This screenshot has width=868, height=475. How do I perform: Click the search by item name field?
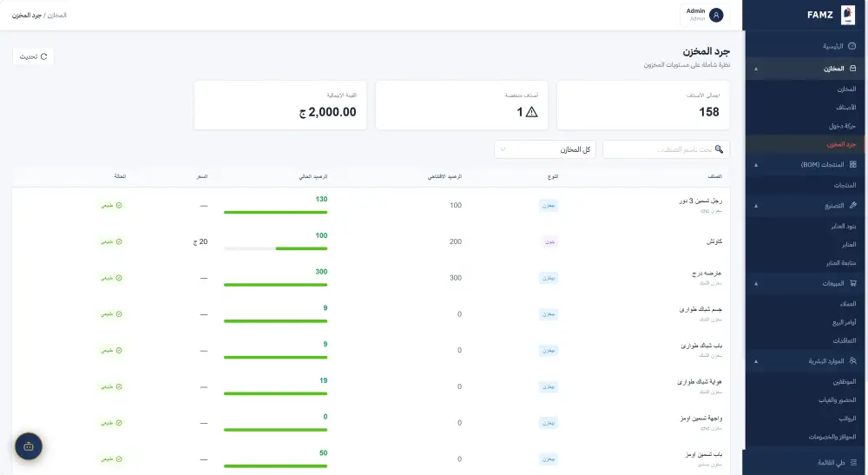pyautogui.click(x=666, y=149)
